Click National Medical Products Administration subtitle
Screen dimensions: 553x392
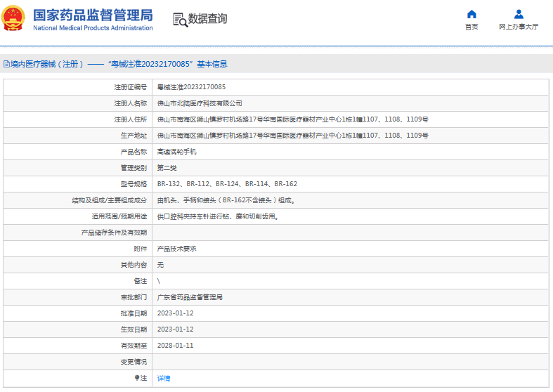(93, 28)
